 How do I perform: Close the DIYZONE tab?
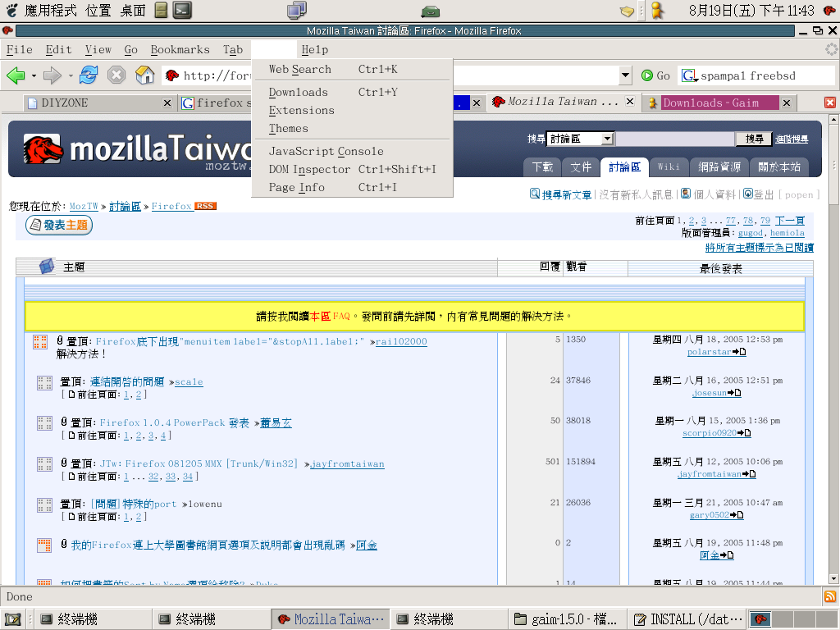[167, 103]
